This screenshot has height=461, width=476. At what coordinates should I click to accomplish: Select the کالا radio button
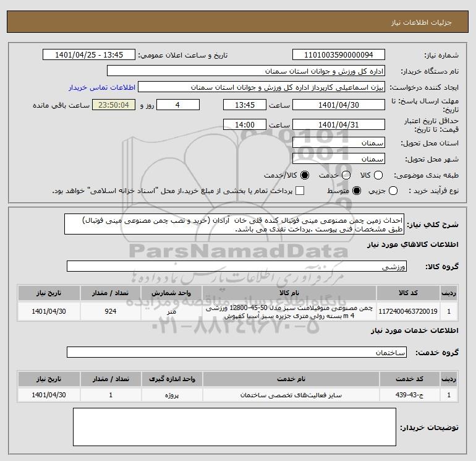pyautogui.click(x=378, y=175)
